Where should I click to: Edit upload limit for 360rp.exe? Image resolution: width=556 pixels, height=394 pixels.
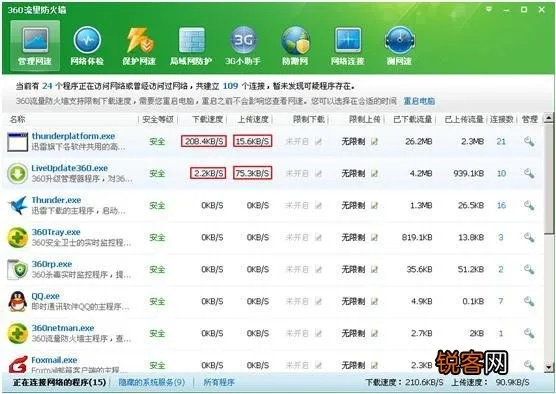coord(374,270)
